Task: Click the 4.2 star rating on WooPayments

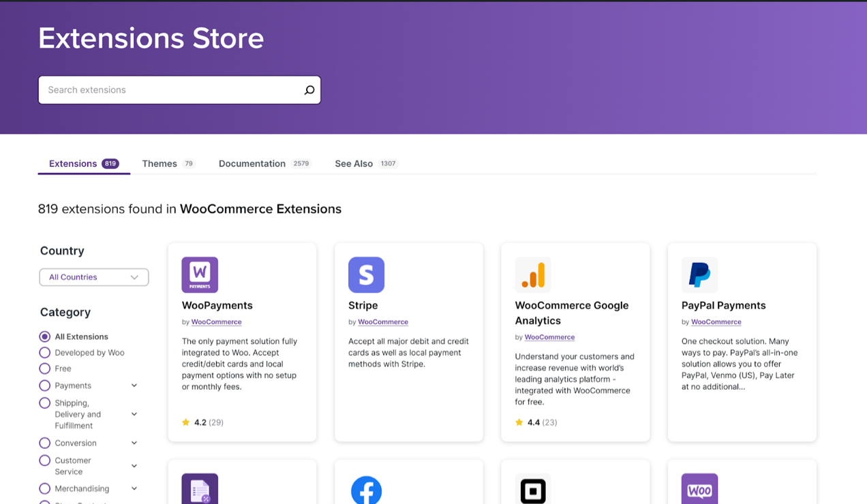Action: pos(200,422)
